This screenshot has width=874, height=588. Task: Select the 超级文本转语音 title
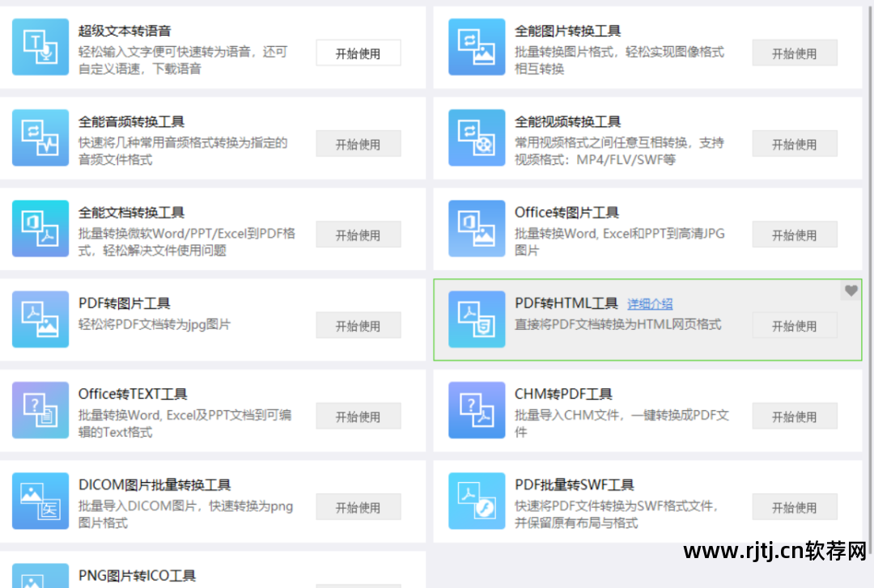pos(125,31)
